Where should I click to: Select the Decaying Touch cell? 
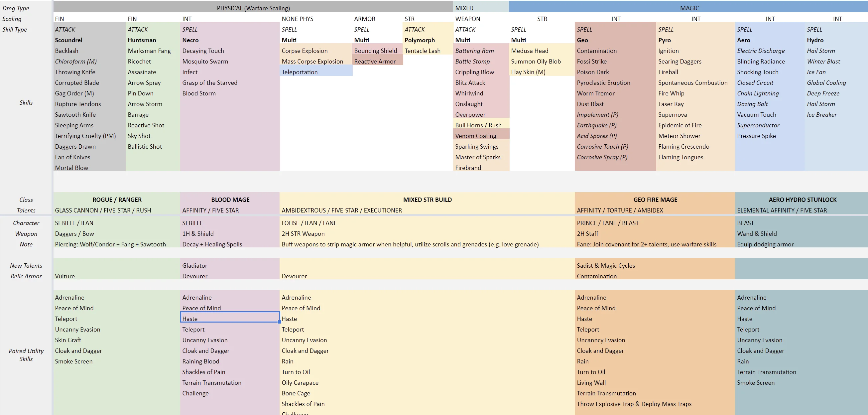click(x=230, y=51)
